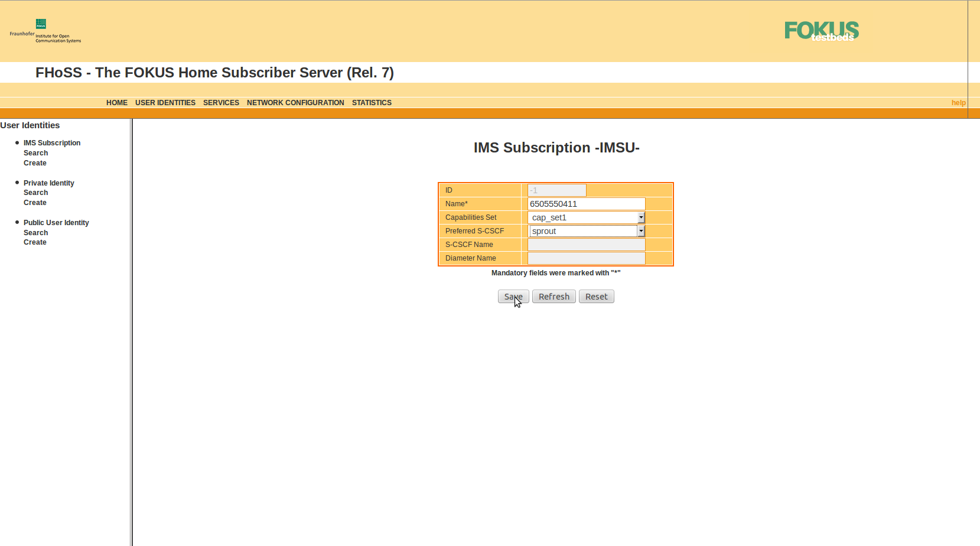Search for a Public User Identity
This screenshot has height=546, width=980.
click(x=35, y=232)
